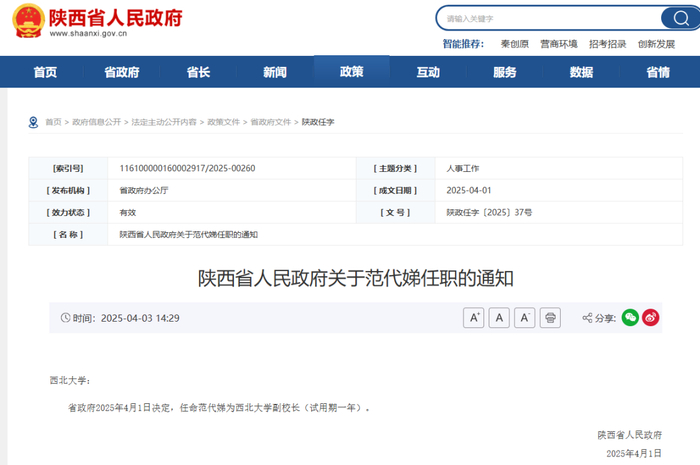Open the 省政府 navigation tab

point(122,72)
